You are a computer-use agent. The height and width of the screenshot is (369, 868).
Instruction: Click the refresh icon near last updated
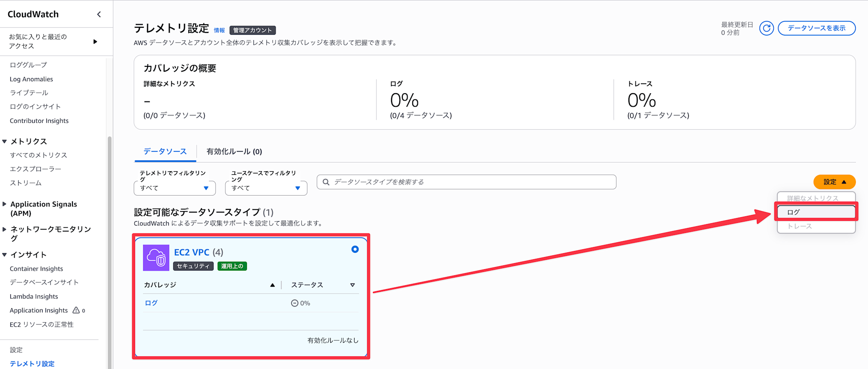point(766,28)
